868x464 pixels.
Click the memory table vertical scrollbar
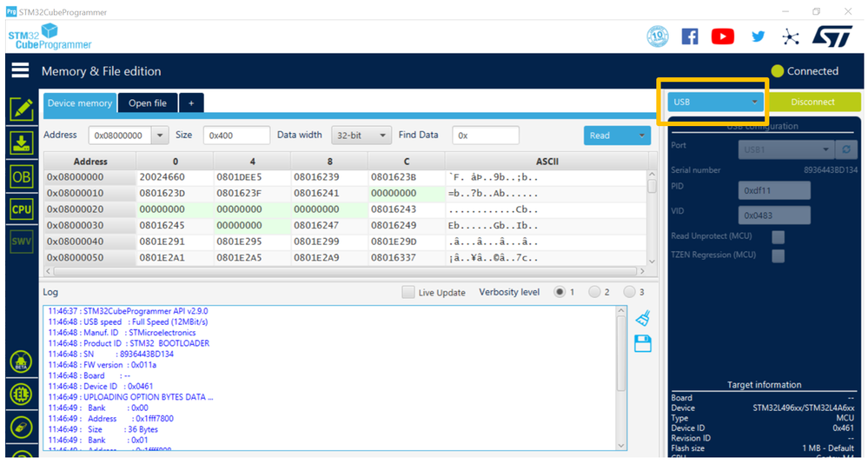(x=652, y=185)
